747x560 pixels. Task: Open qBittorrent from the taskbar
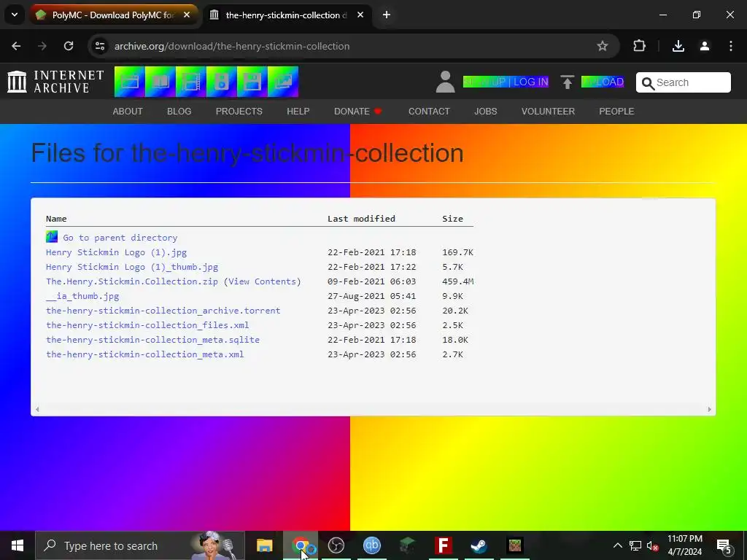click(372, 545)
